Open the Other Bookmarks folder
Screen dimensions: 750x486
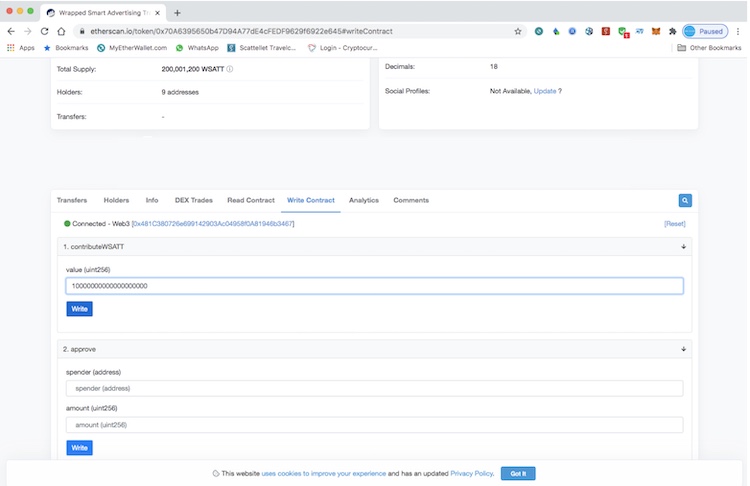point(709,48)
